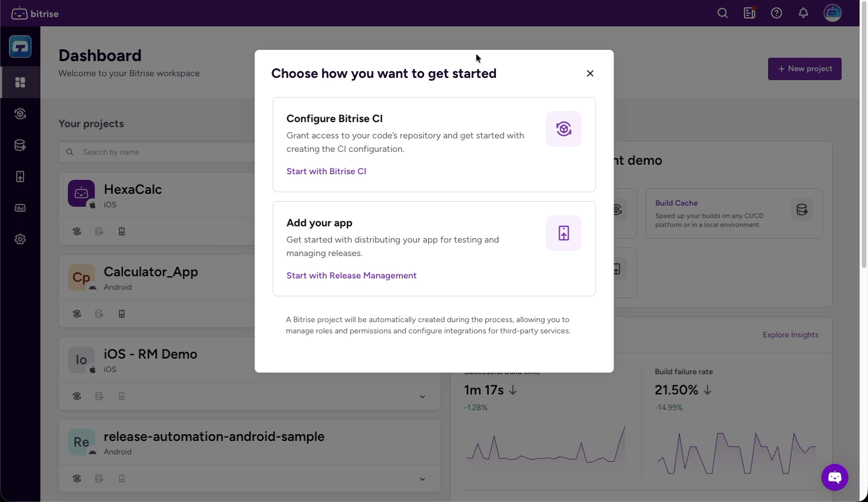This screenshot has width=868, height=502.
Task: Open the Build Cache card link
Action: click(x=676, y=203)
